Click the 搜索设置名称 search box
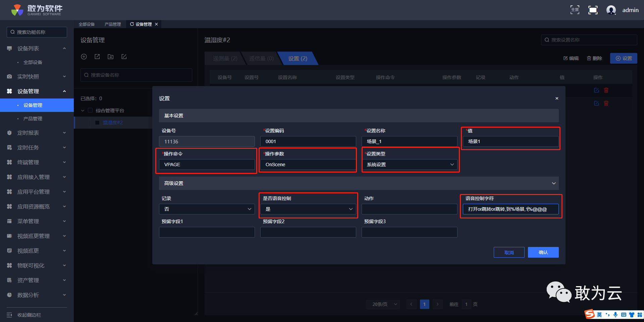 click(589, 40)
